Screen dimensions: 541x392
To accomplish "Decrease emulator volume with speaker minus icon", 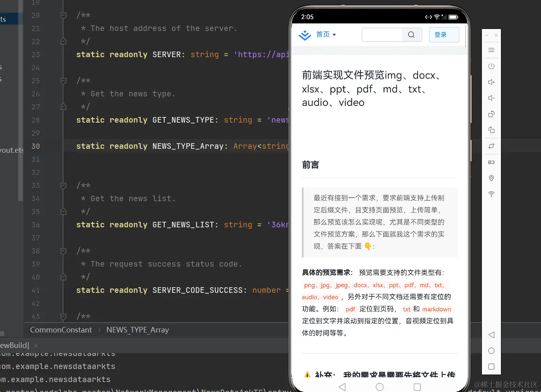I will (x=491, y=98).
